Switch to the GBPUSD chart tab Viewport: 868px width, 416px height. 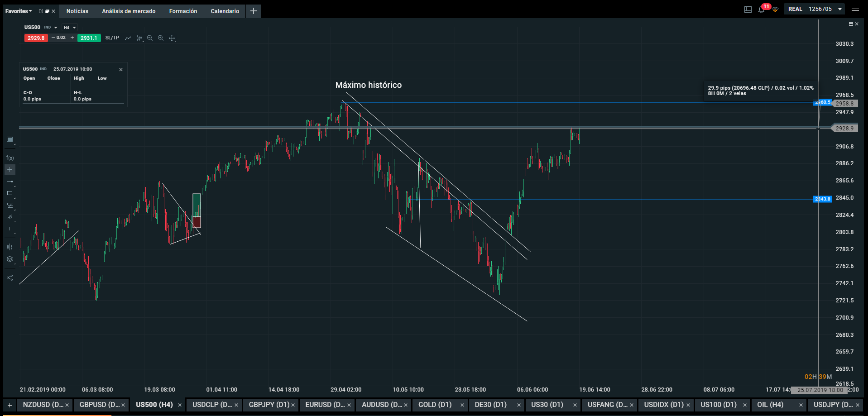click(x=100, y=405)
